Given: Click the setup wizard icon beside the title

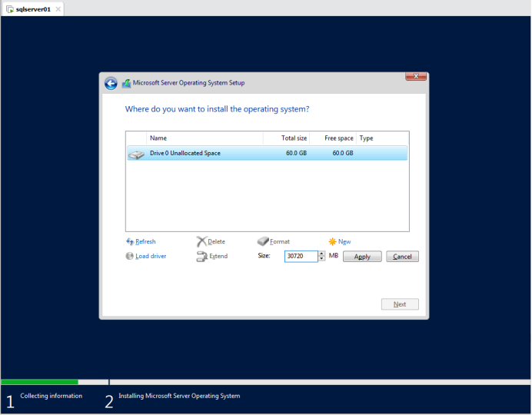Looking at the screenshot, I should [x=126, y=83].
